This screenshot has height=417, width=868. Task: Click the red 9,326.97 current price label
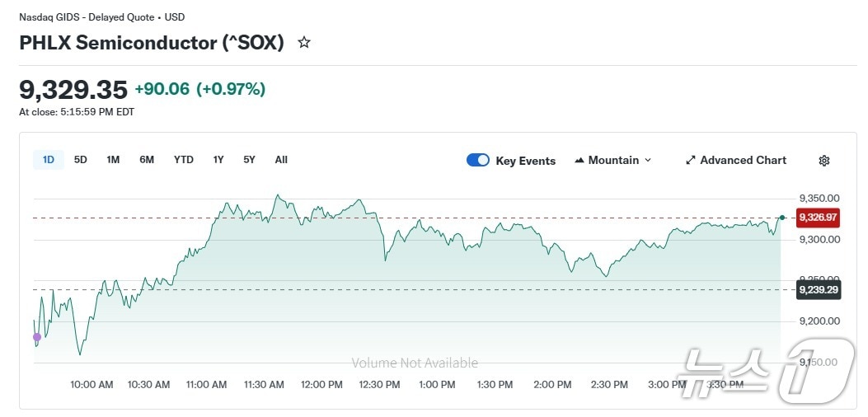(x=818, y=218)
